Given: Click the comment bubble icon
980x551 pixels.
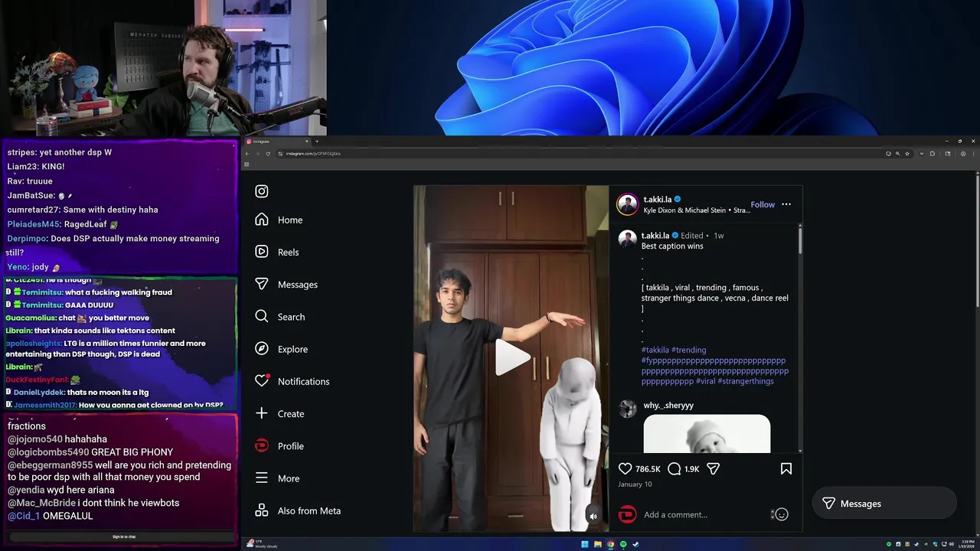Looking at the screenshot, I should [x=675, y=468].
